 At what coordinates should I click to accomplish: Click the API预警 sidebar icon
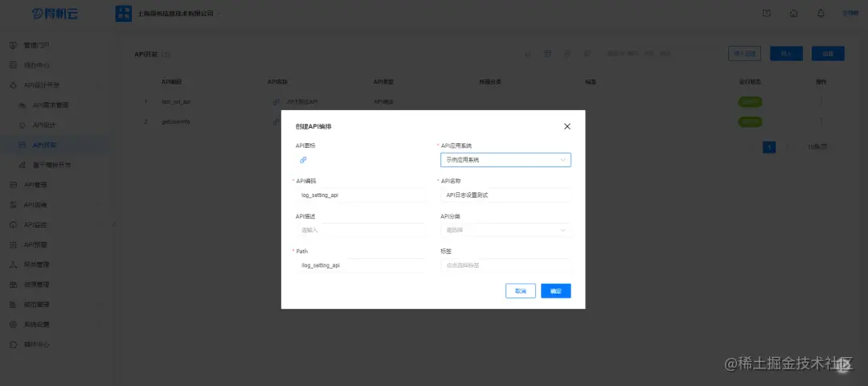(14, 244)
